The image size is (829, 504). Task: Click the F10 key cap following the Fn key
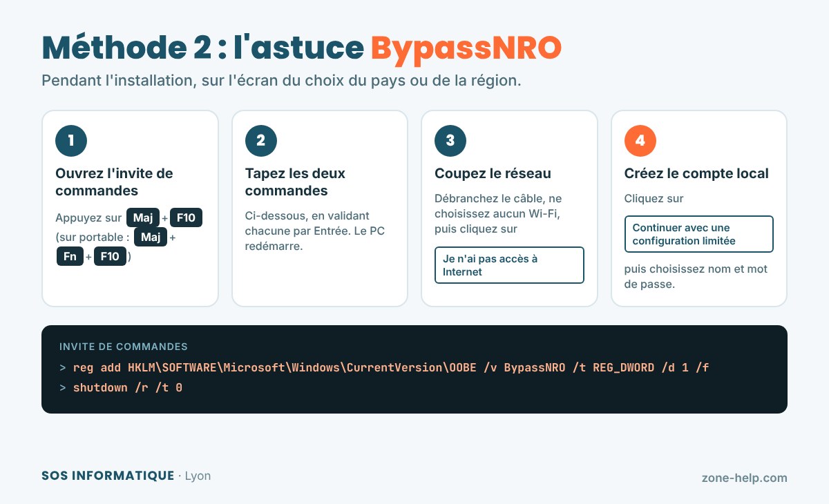point(110,257)
